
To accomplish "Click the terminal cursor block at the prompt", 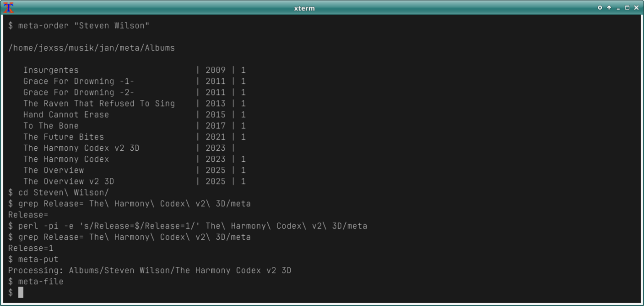I will click(21, 292).
